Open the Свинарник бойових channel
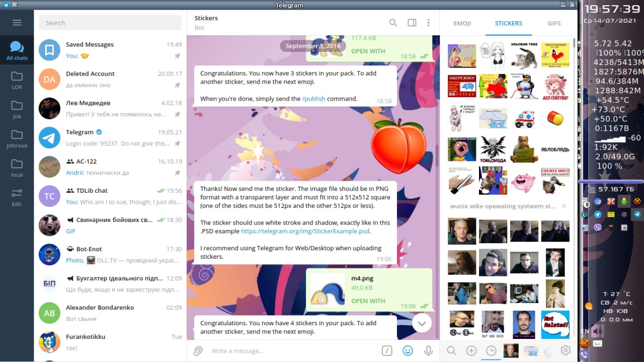The height and width of the screenshot is (362, 644). [110, 225]
